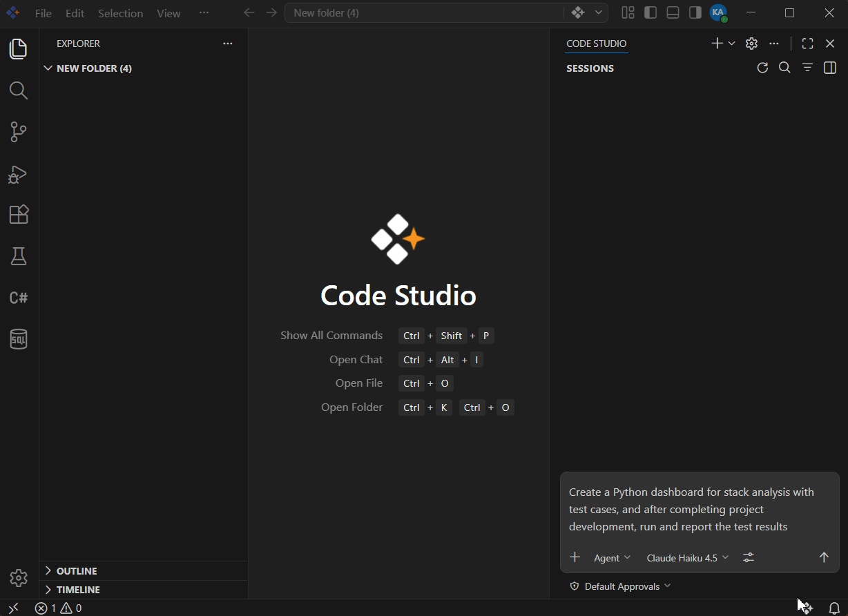848x616 pixels.
Task: Open the File menu
Action: pyautogui.click(x=43, y=13)
